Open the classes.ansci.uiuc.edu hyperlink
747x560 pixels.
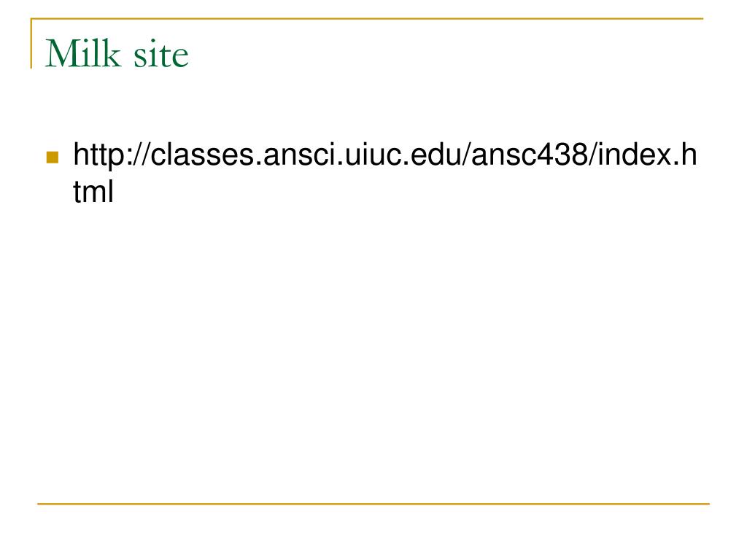coord(385,174)
